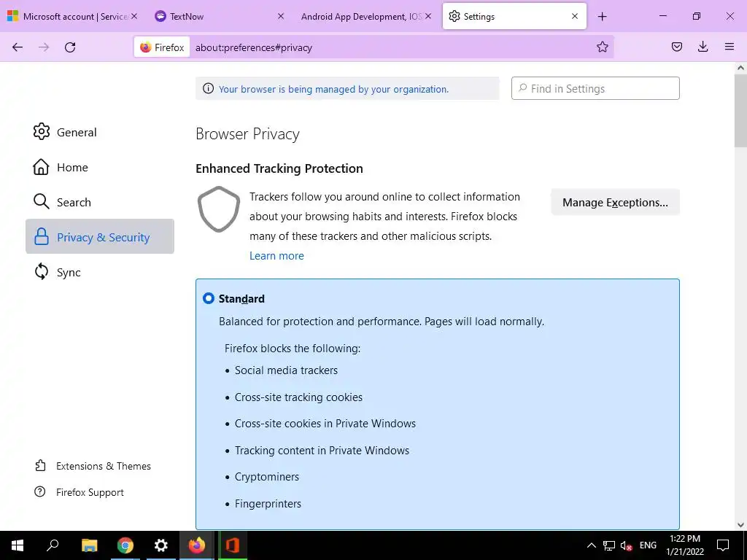Reload the current page
Screen dimensions: 747x560
[x=70, y=47]
